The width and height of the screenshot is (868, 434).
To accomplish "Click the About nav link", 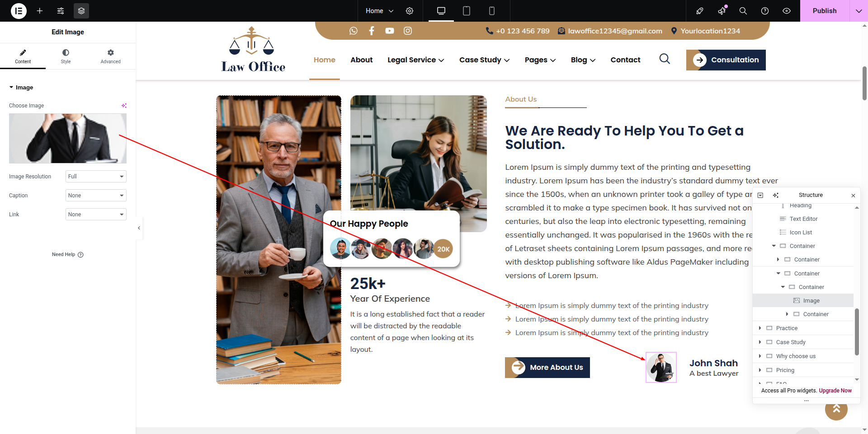I will pyautogui.click(x=361, y=60).
